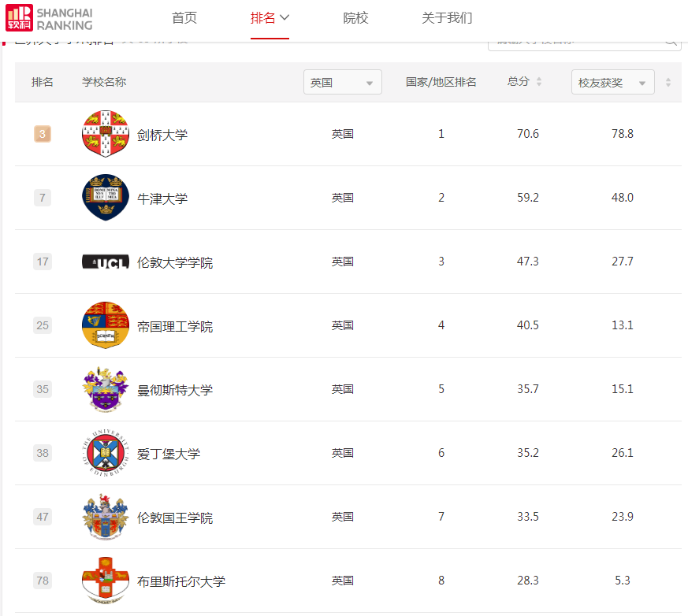Click the 帝国理工学院 crest logo

tap(106, 325)
